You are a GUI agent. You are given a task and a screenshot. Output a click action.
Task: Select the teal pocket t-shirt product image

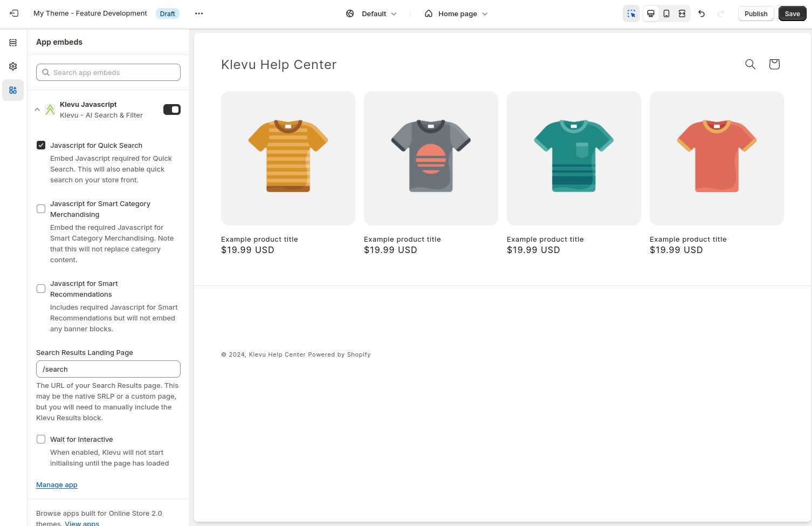(x=574, y=158)
